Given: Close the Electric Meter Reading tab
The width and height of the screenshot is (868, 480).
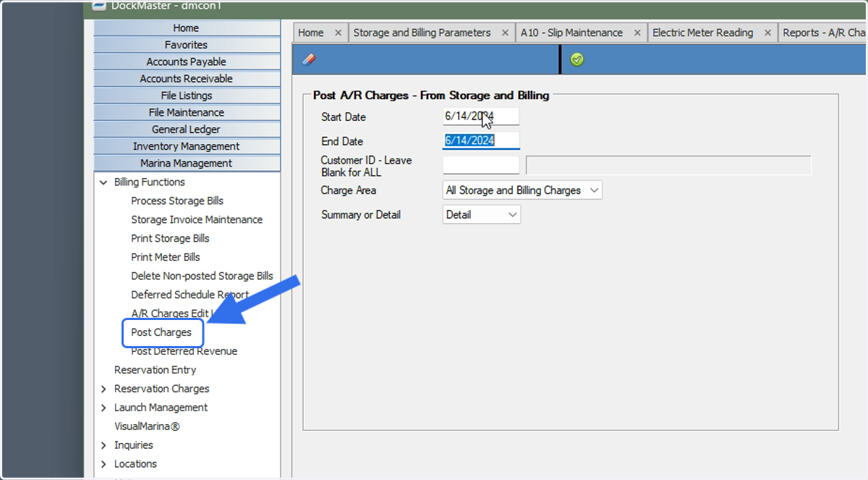Looking at the screenshot, I should pyautogui.click(x=767, y=33).
